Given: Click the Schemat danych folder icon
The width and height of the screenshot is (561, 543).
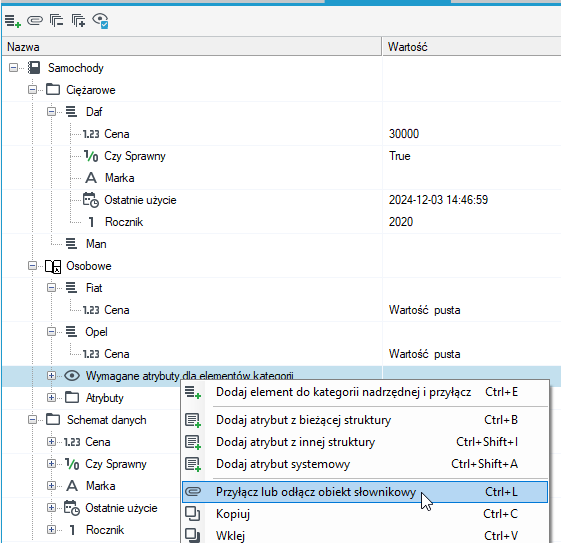Looking at the screenshot, I should click(53, 420).
